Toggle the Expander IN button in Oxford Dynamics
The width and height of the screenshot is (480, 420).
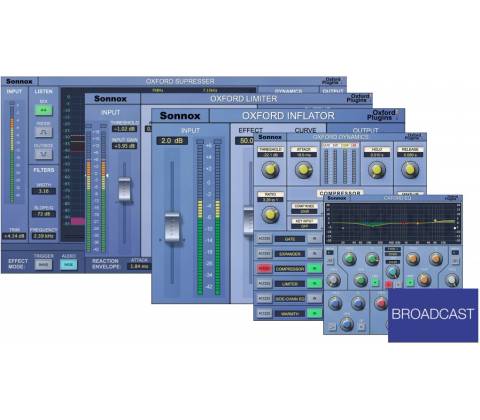(x=314, y=254)
